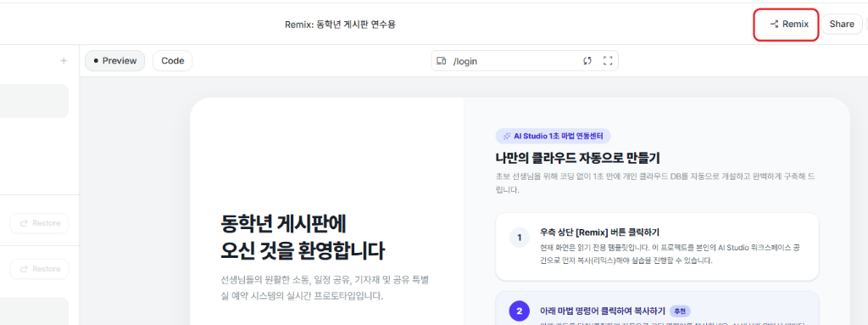The image size is (868, 325).
Task: Open fullscreen preview with the expand icon
Action: [x=607, y=61]
